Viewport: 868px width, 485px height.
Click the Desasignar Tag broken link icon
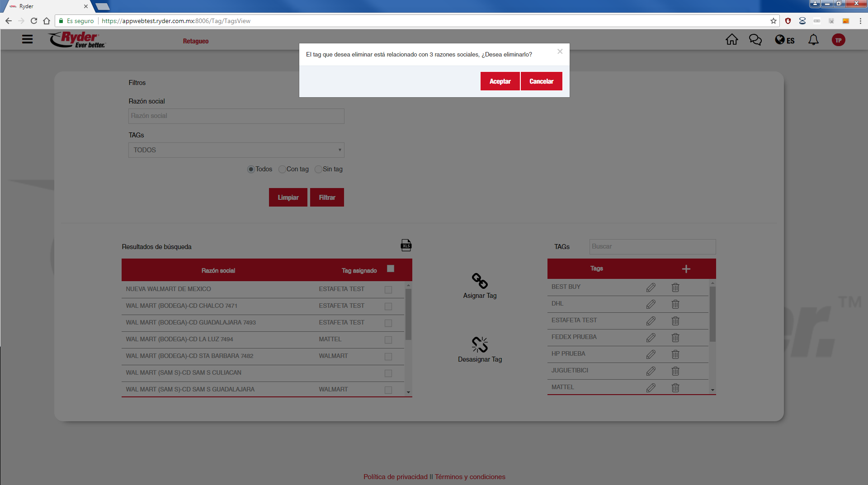[x=480, y=344]
